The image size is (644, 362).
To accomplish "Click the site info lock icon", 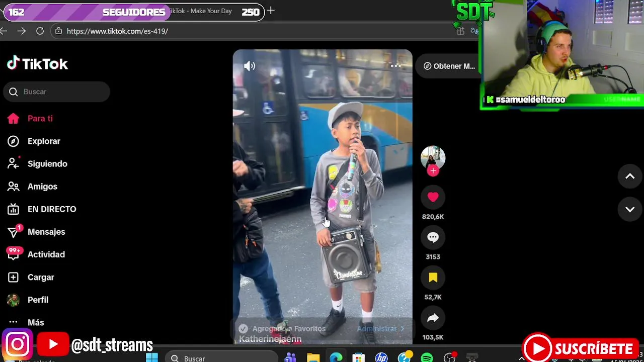I will click(x=58, y=31).
